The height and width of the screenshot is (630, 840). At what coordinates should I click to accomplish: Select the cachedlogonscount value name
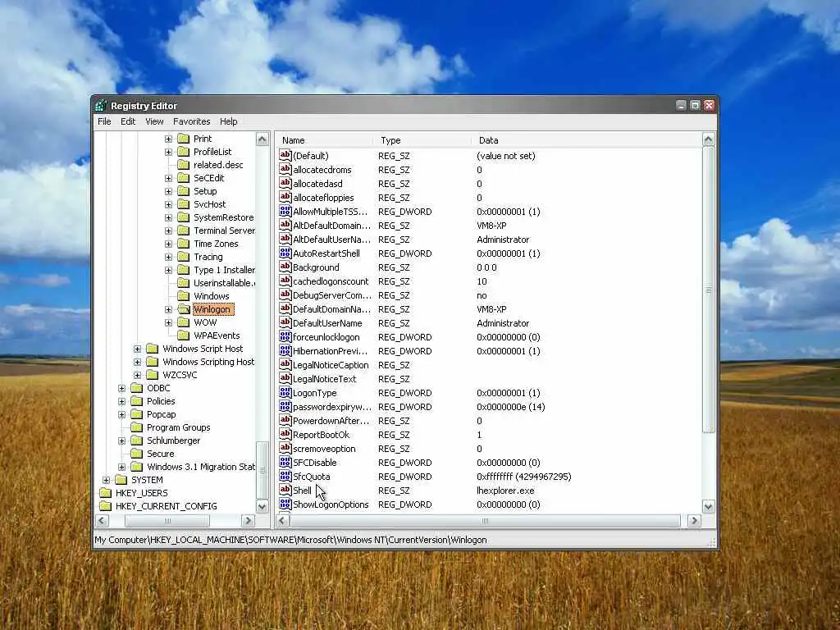click(331, 281)
